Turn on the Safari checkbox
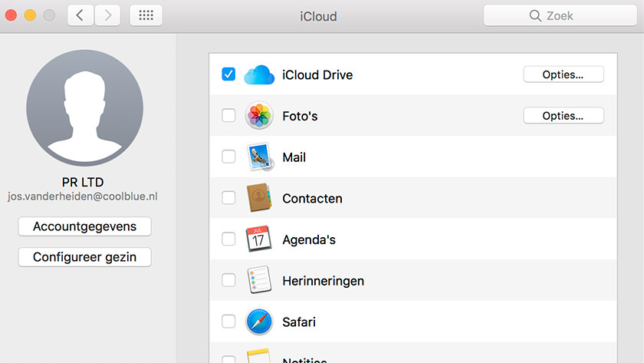Viewport: 644px width, 363px height. tap(228, 321)
